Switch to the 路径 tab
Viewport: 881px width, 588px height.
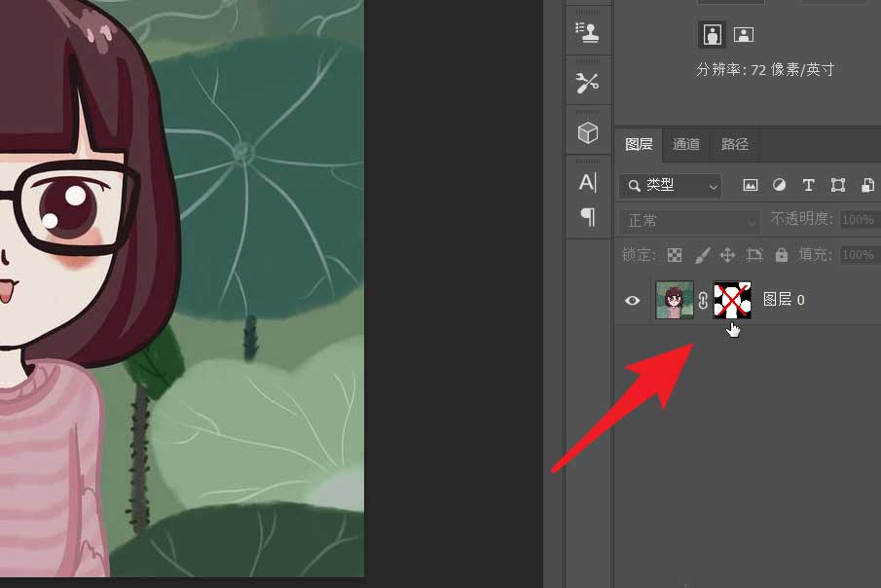734,144
